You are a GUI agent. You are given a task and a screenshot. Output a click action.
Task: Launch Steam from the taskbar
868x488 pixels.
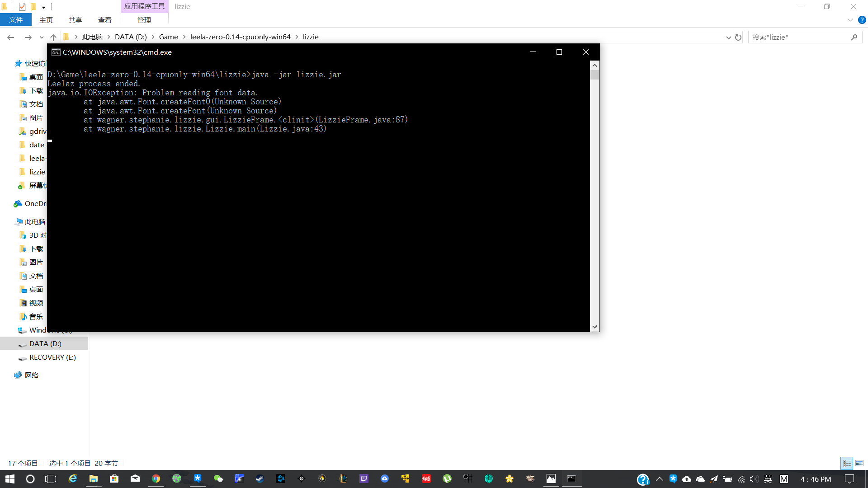pos(260,479)
